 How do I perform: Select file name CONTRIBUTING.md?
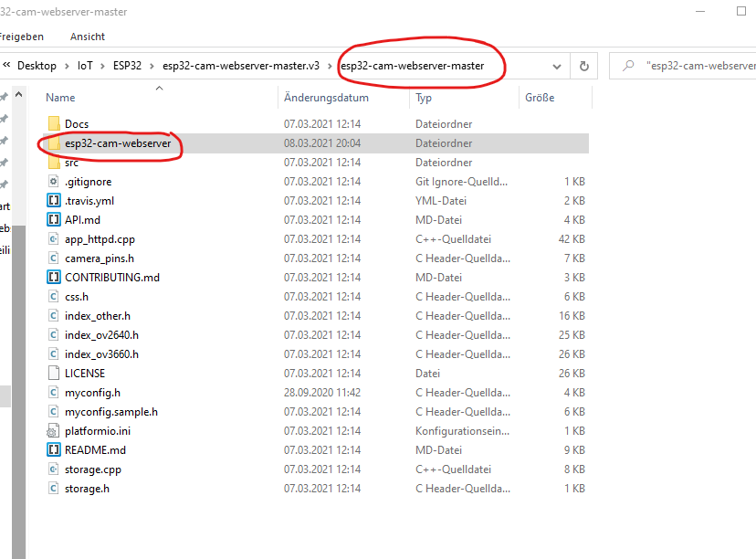(112, 278)
